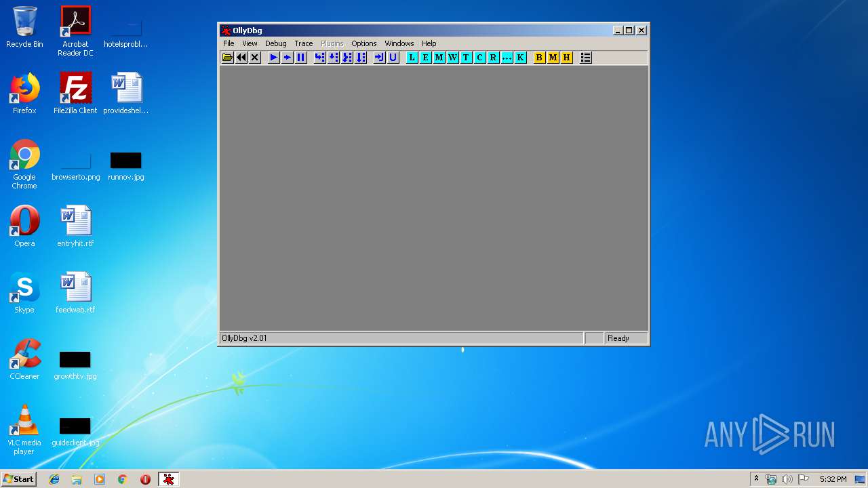
Task: Select the growthtv.jpg file
Action: point(75,366)
